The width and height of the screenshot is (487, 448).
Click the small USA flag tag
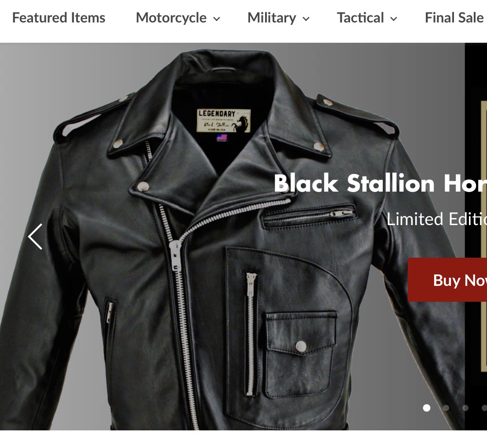pyautogui.click(x=222, y=137)
